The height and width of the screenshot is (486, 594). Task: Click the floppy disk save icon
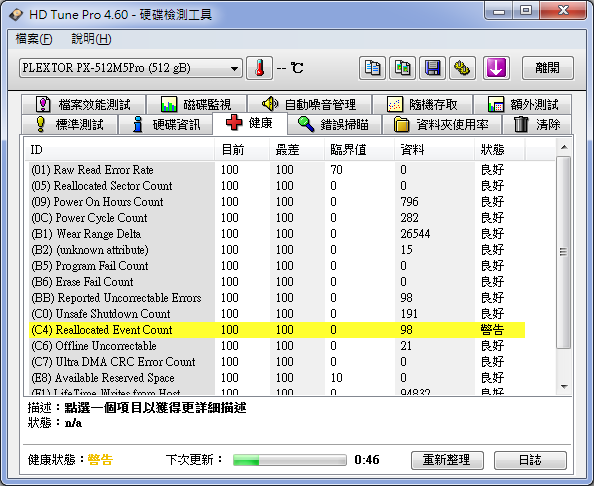pyautogui.click(x=432, y=68)
